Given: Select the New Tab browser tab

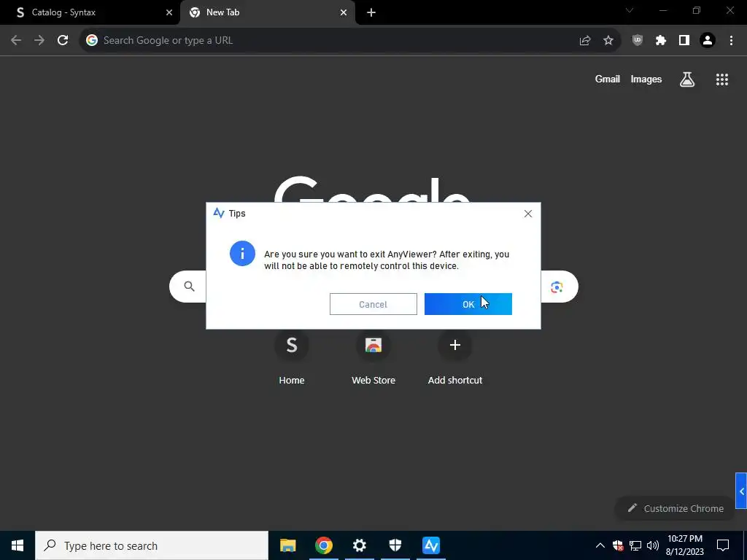Looking at the screenshot, I should point(268,12).
